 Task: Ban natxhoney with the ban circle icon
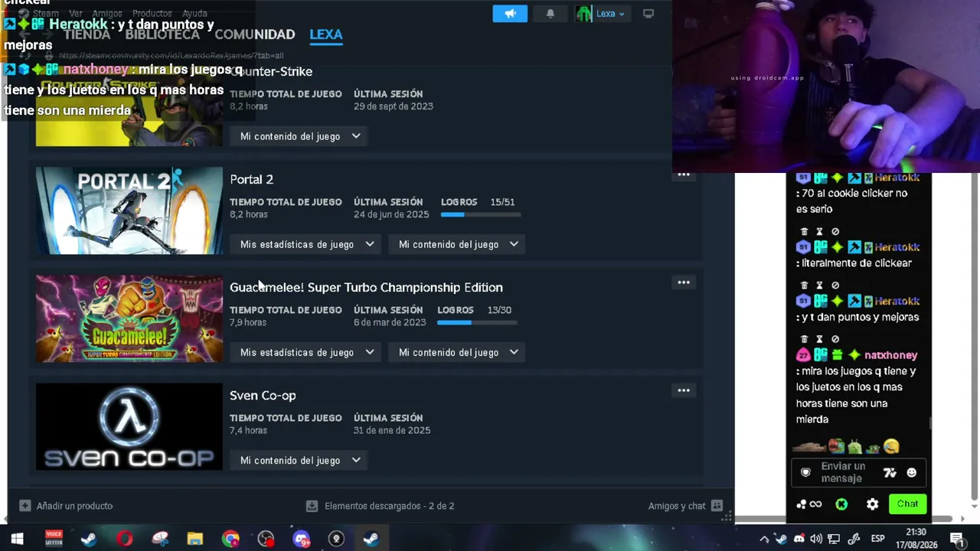[835, 339]
